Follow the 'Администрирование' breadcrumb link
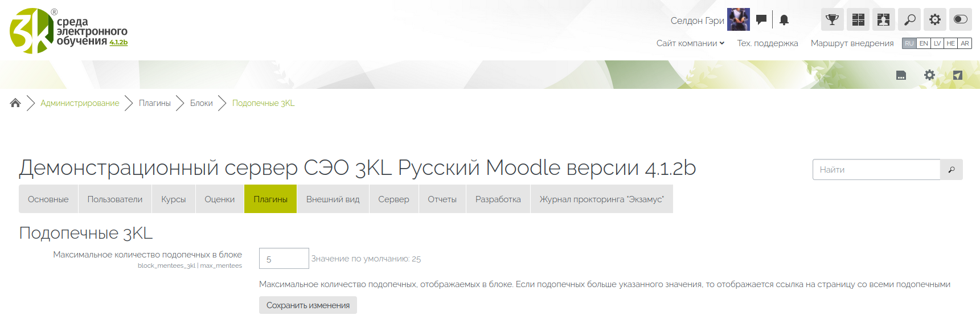 (80, 103)
